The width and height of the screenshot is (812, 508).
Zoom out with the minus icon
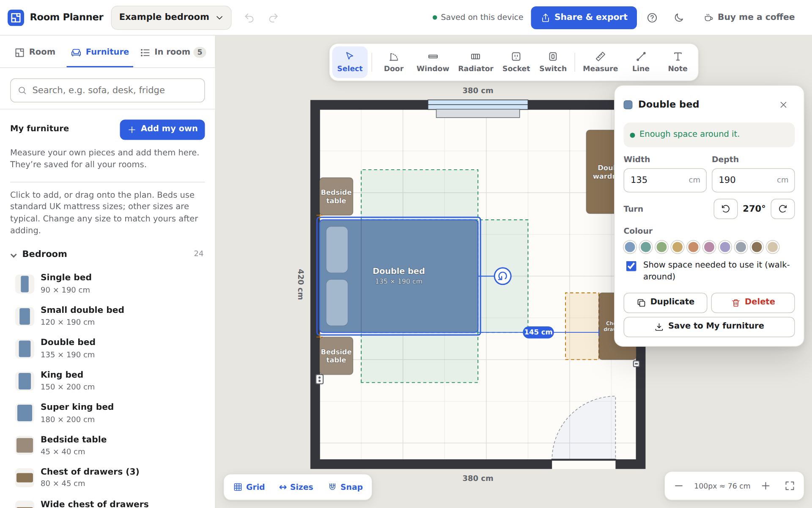point(679,486)
